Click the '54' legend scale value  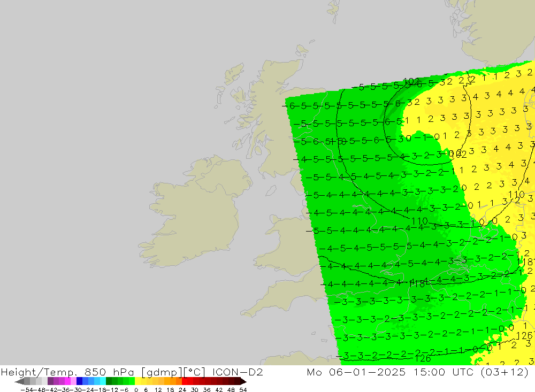pos(243,390)
